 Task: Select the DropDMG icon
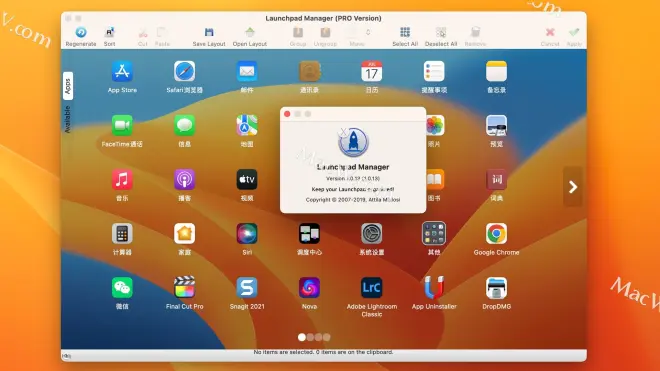tap(496, 288)
